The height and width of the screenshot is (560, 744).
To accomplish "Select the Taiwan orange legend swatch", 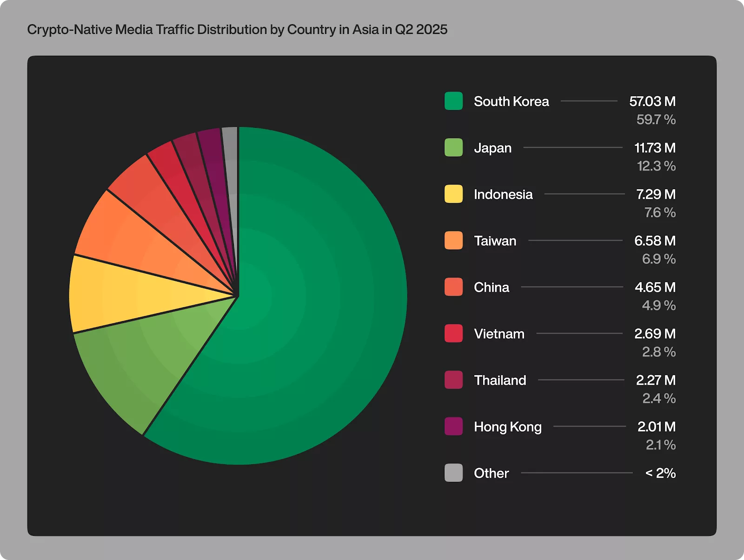I will pos(452,241).
